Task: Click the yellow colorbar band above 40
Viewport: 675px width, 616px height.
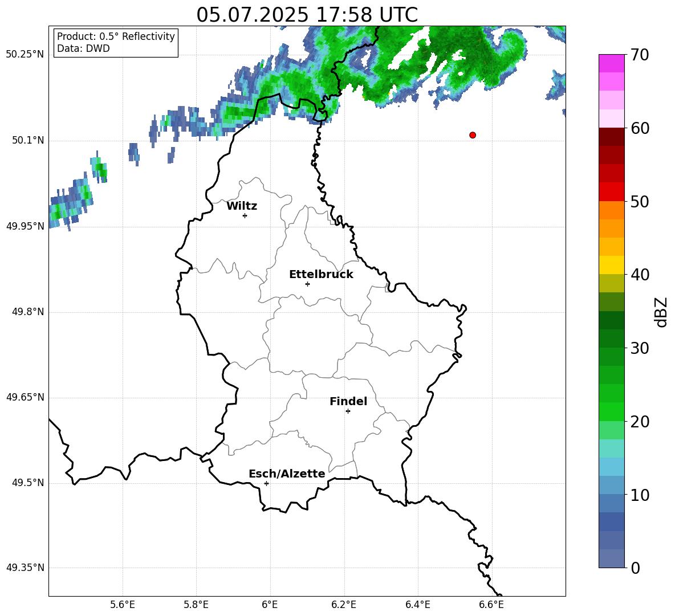Action: point(611,266)
